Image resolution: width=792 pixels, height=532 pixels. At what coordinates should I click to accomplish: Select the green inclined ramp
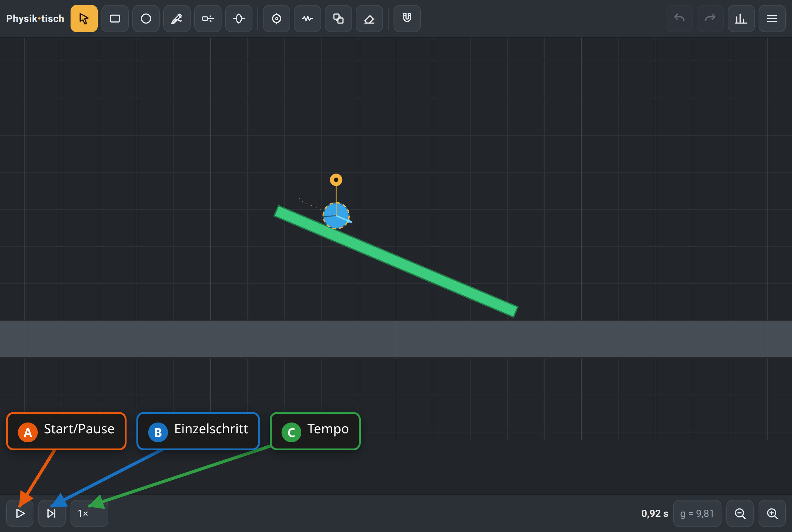point(396,261)
